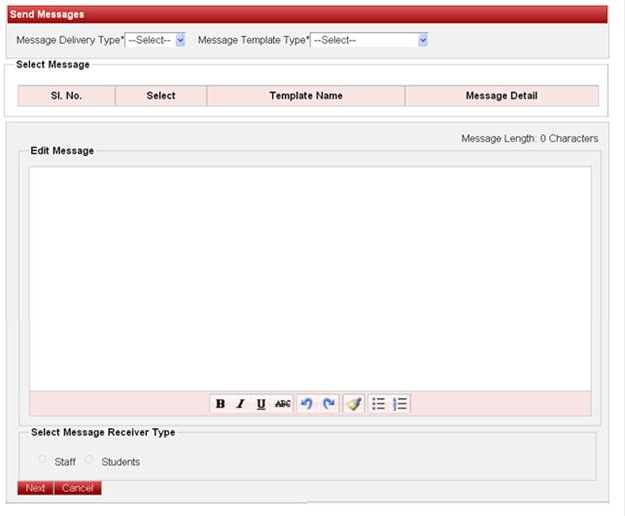Viewport: 625px width, 516px height.
Task: Apply strikethrough with the ABC icon
Action: click(x=283, y=404)
